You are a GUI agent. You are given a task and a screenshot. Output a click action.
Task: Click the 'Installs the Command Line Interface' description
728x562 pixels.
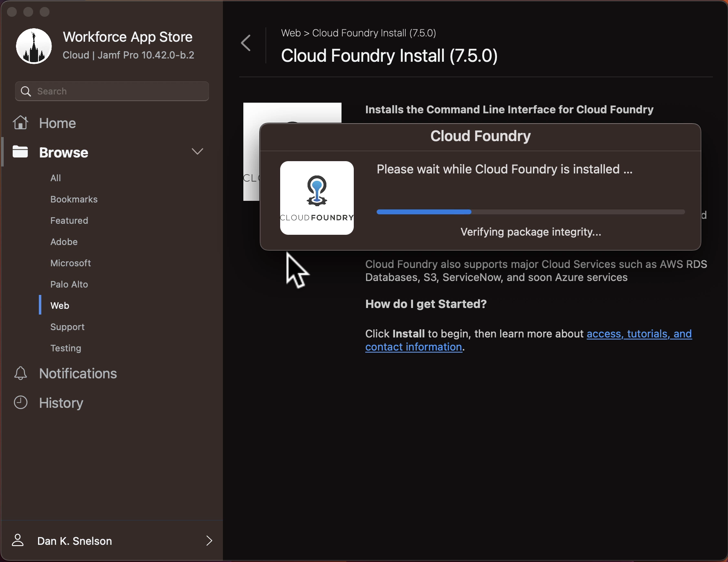point(509,110)
